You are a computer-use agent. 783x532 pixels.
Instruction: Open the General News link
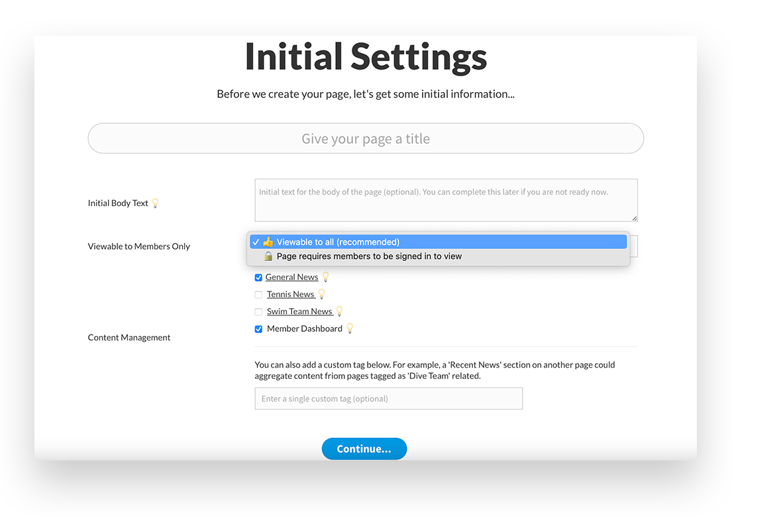[x=291, y=277]
